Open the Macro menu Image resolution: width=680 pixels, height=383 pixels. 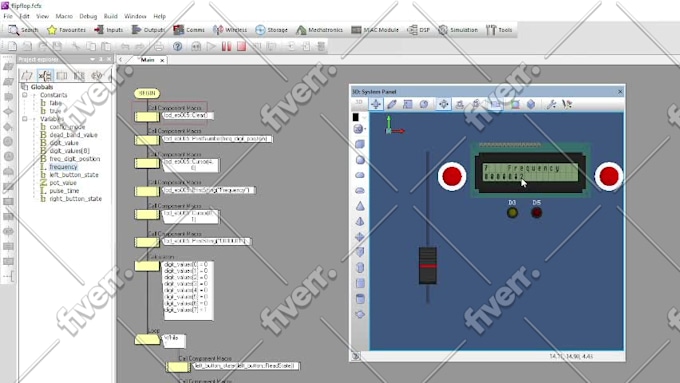[x=64, y=16]
